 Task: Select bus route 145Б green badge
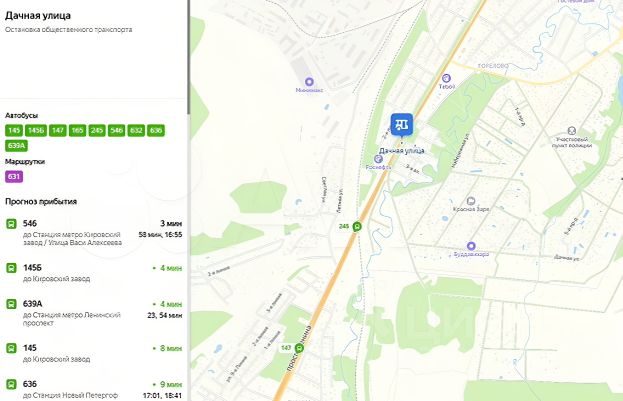36,130
